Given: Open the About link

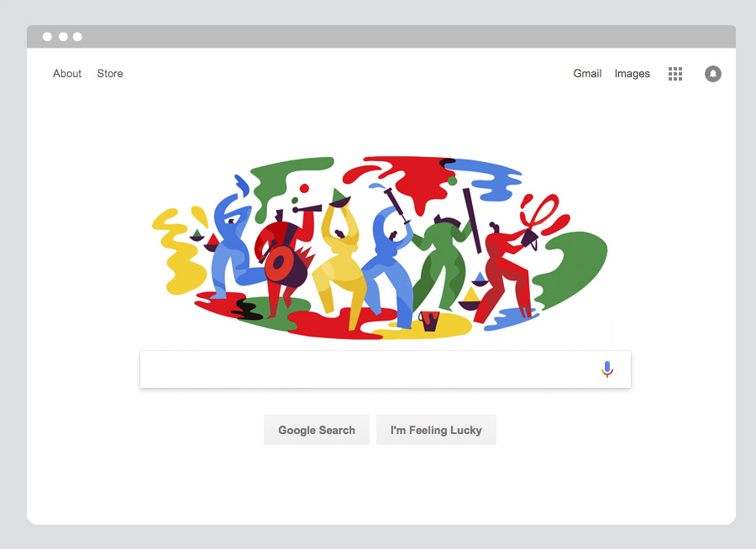Looking at the screenshot, I should click(x=67, y=73).
